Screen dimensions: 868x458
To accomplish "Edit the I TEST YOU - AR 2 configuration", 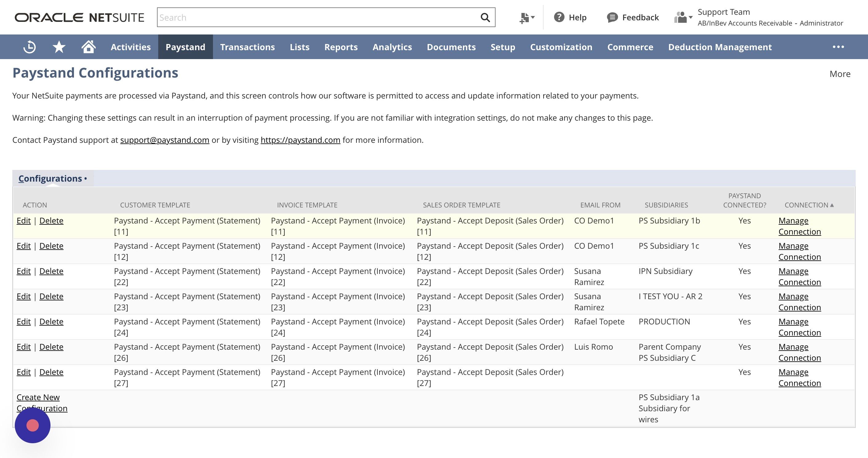I will coord(24,296).
